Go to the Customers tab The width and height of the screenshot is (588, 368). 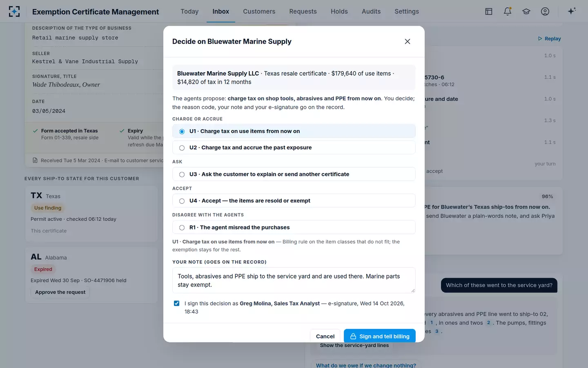(x=259, y=11)
